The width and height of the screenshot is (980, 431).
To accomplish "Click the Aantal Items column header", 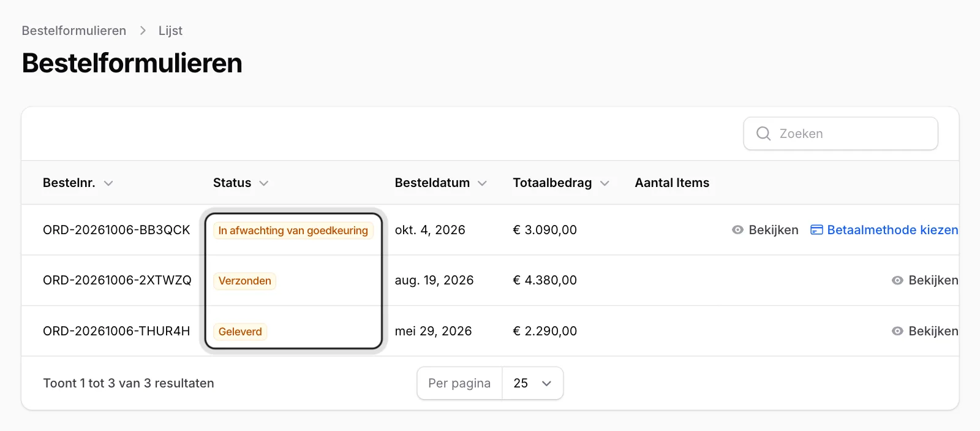I will (672, 183).
